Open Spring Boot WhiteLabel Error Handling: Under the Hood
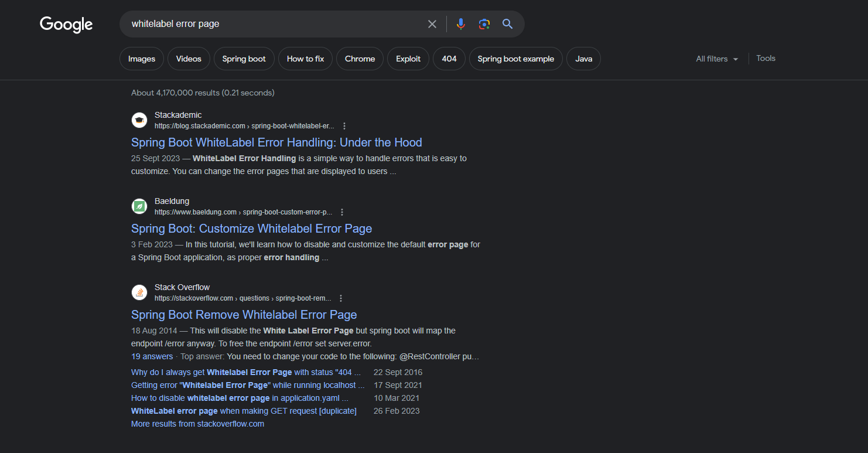868x453 pixels. coord(276,142)
